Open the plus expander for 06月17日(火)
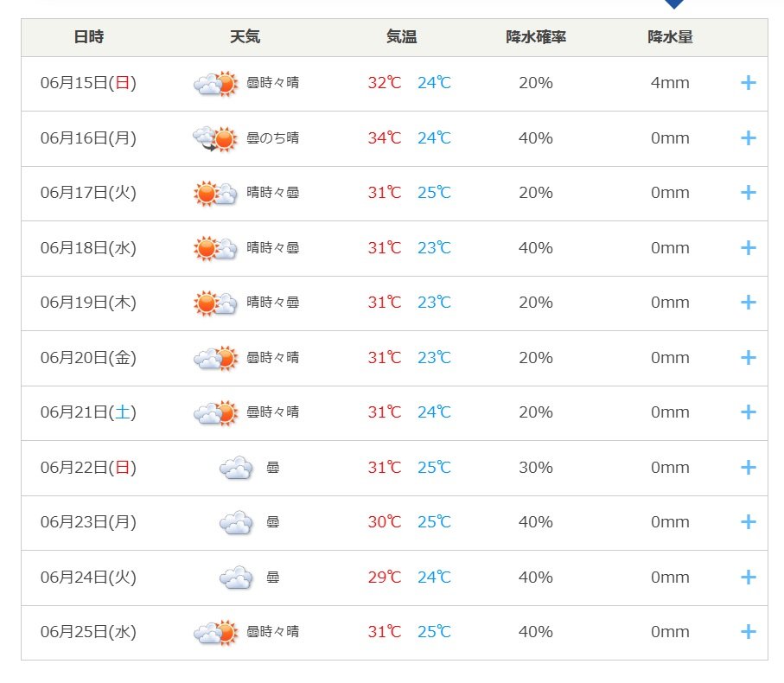The width and height of the screenshot is (784, 683). point(748,193)
